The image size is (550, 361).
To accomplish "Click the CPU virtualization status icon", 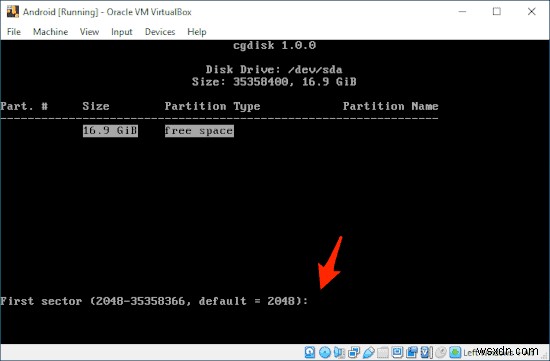I will 425,352.
